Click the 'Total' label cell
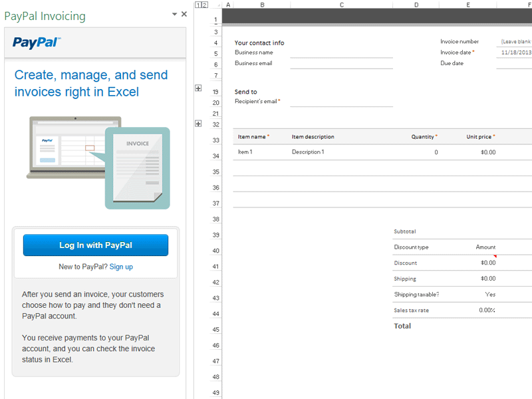532x399 pixels. click(402, 326)
